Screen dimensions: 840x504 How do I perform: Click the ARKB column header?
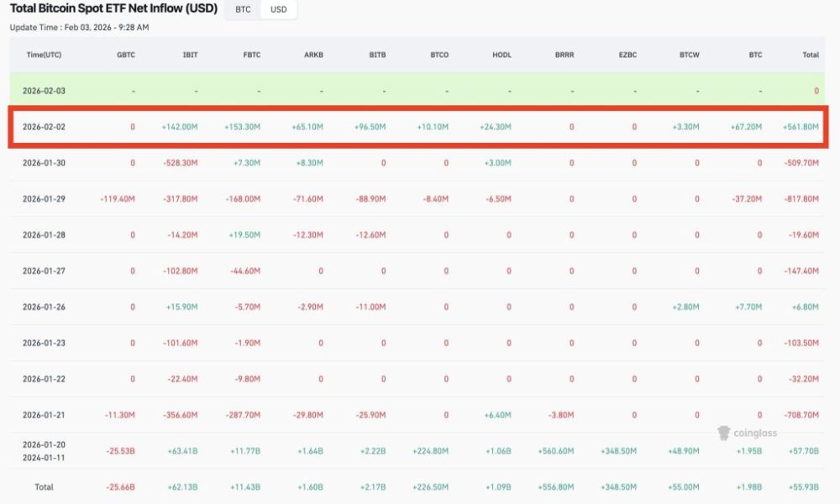coord(313,54)
